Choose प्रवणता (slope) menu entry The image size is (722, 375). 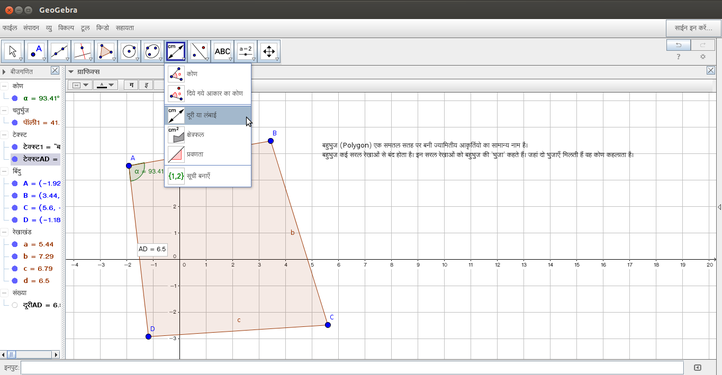point(208,154)
